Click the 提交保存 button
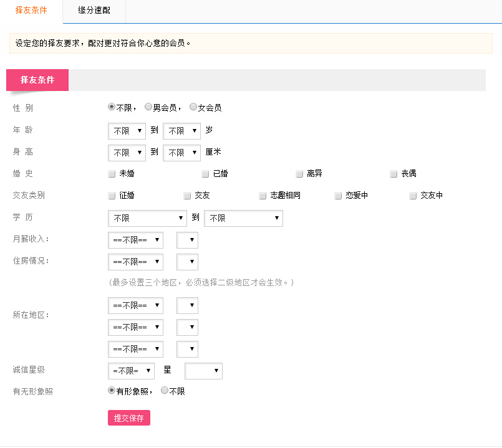The width and height of the screenshot is (502, 448). pos(128,418)
